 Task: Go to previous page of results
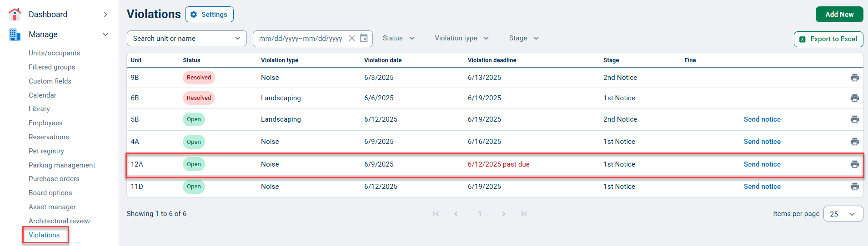pos(456,214)
